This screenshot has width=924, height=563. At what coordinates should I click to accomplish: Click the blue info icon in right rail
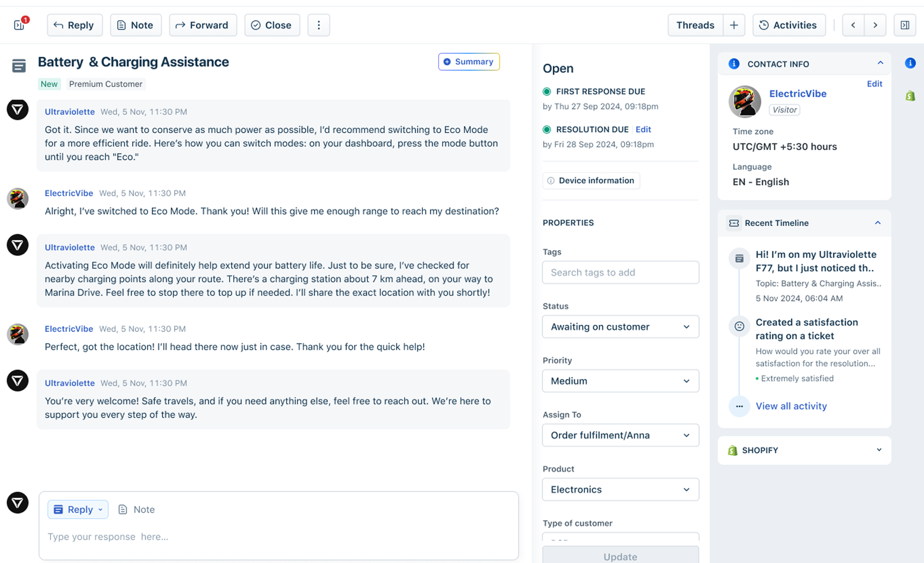pos(910,63)
